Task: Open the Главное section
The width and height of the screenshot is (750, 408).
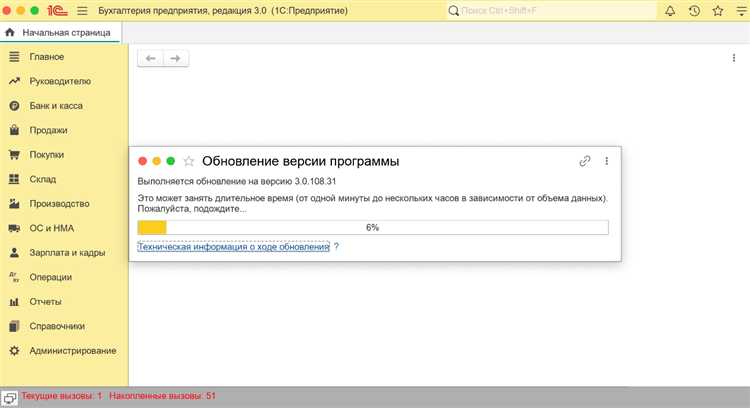Action: point(47,57)
